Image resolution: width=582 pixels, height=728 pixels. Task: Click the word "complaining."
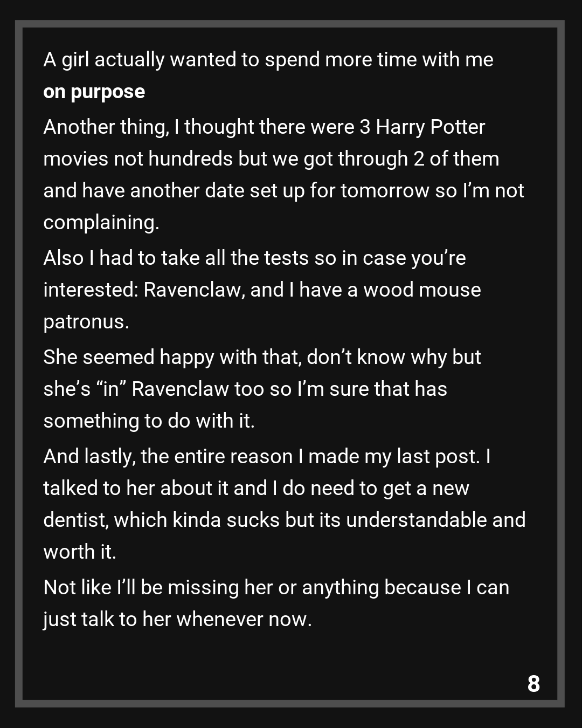(101, 222)
